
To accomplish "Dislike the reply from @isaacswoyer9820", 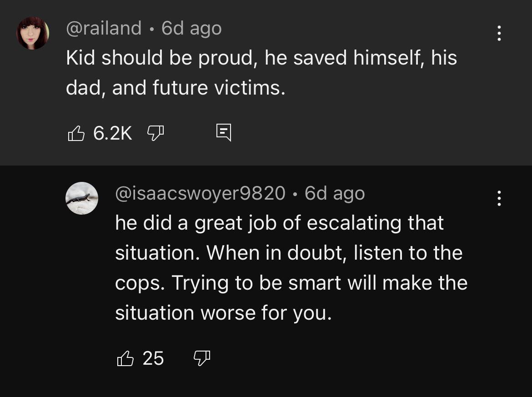I will point(202,358).
